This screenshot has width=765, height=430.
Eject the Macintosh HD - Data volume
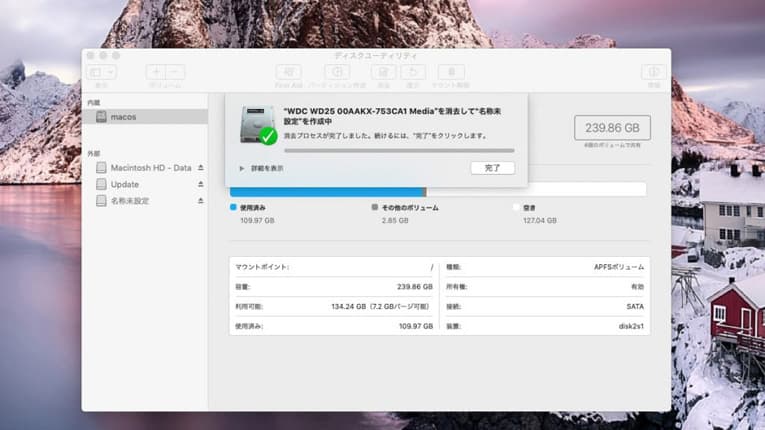[200, 168]
